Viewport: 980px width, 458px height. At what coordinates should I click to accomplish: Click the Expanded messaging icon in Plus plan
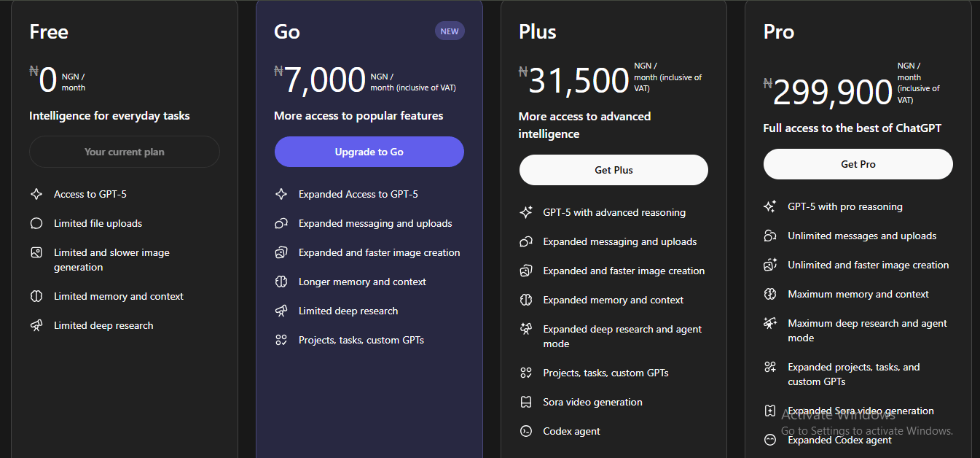526,241
